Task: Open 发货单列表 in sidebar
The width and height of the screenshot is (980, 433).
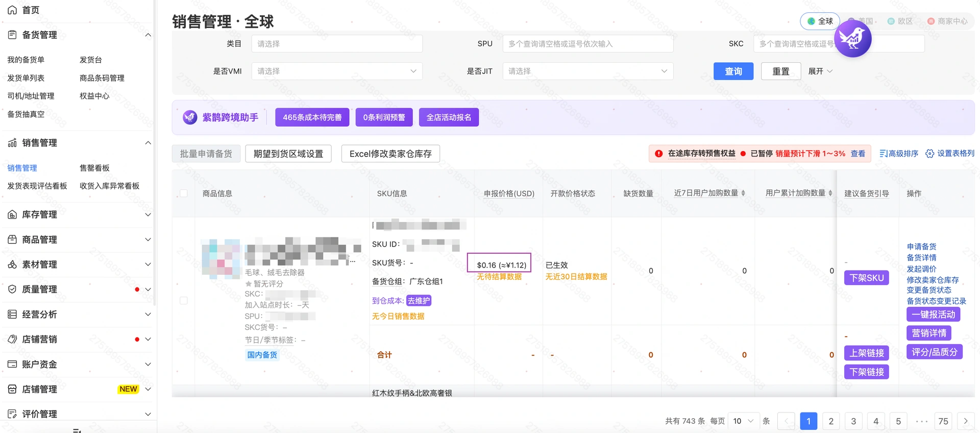Action: (x=26, y=78)
